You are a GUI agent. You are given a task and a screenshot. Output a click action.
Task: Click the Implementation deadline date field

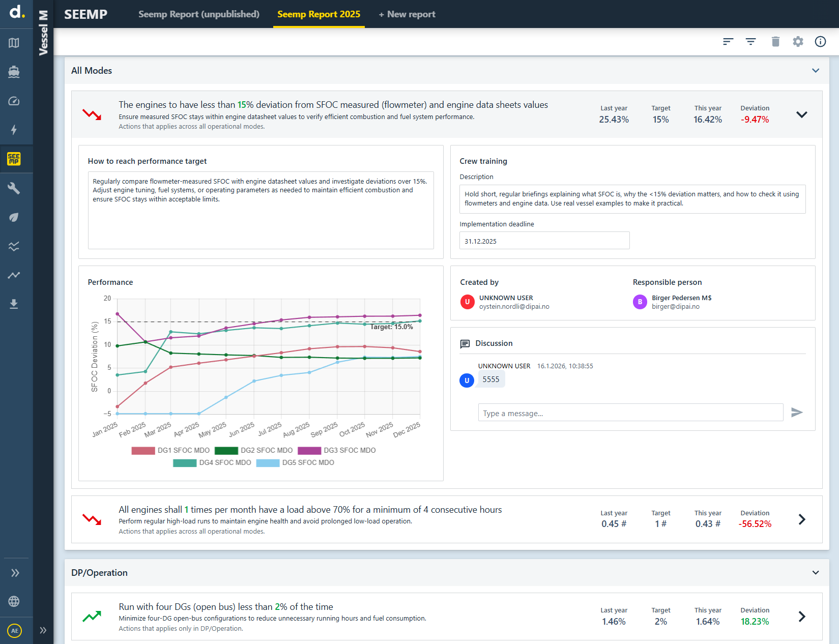[544, 241]
